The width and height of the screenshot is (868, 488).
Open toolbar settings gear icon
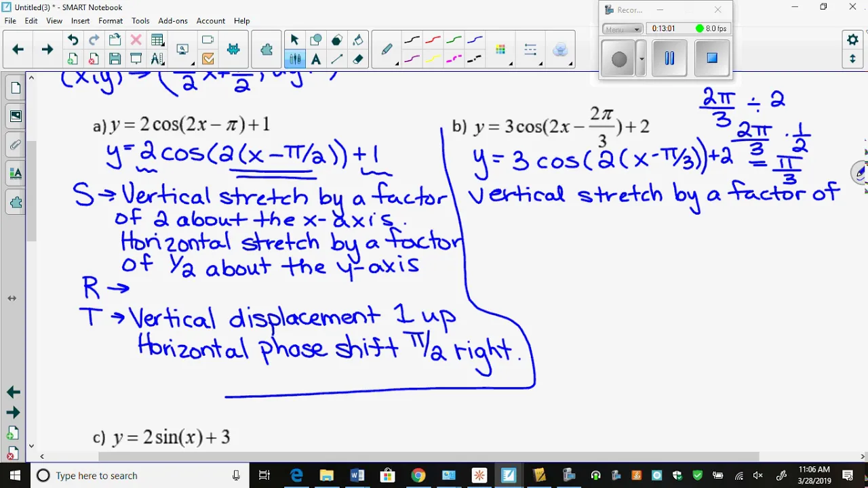(x=853, y=40)
